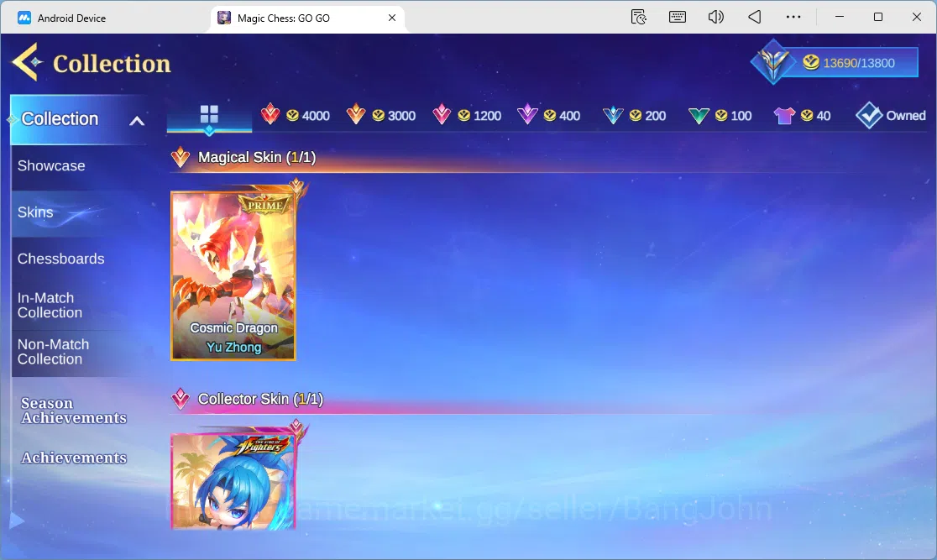The width and height of the screenshot is (937, 560).
Task: Filter by 3000 point orange gem tier
Action: pos(381,115)
